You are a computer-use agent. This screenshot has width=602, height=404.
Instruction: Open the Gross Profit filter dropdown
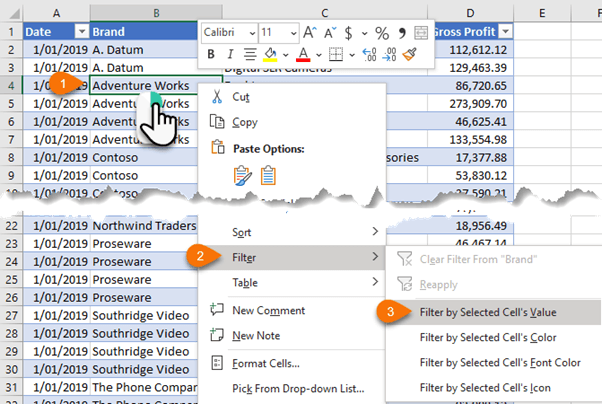tap(505, 31)
